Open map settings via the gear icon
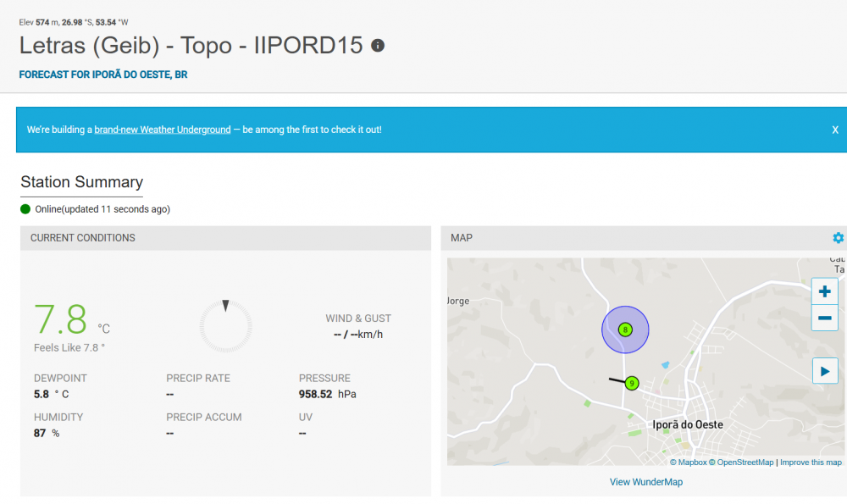The image size is (847, 504). 838,238
